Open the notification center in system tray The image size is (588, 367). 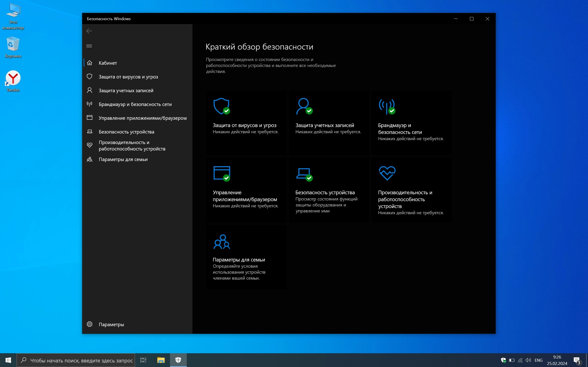pos(577,360)
